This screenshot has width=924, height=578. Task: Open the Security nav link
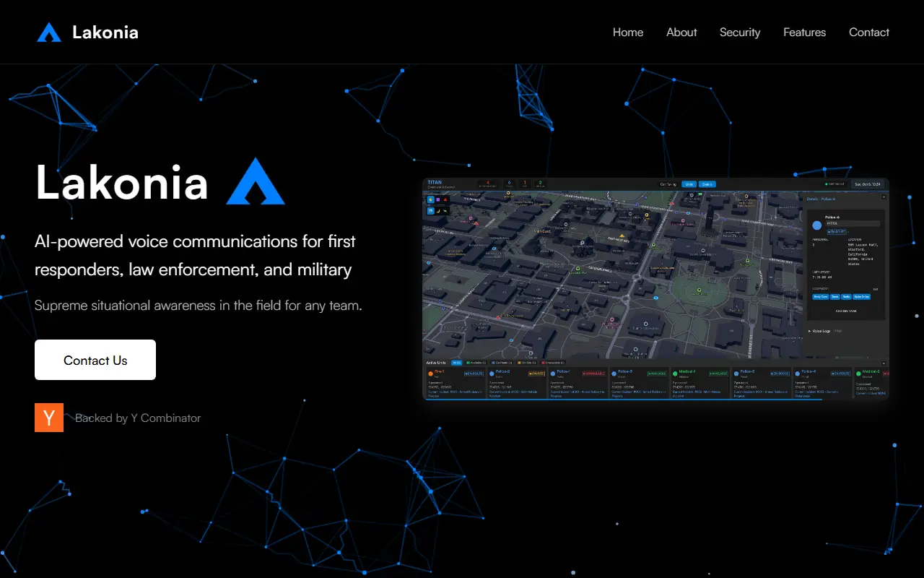[x=740, y=32]
